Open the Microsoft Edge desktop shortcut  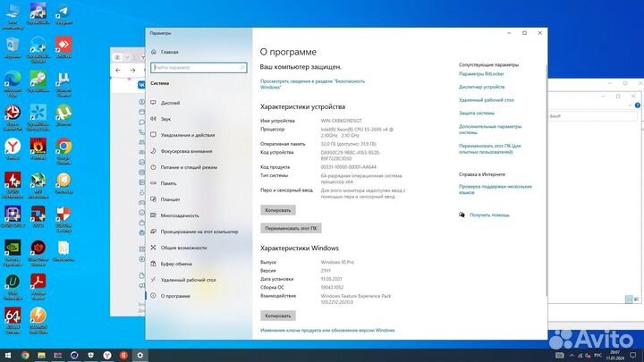click(13, 83)
